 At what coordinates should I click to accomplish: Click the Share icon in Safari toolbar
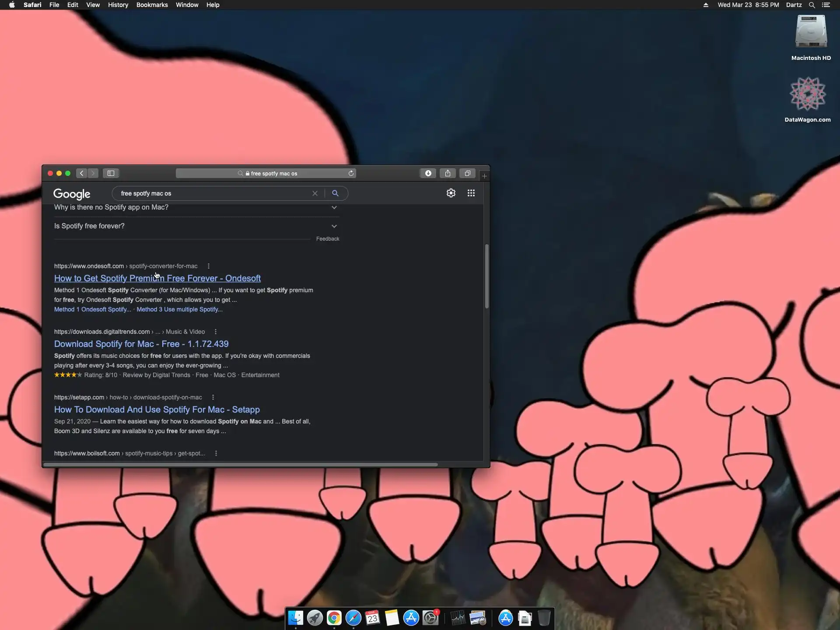click(448, 173)
